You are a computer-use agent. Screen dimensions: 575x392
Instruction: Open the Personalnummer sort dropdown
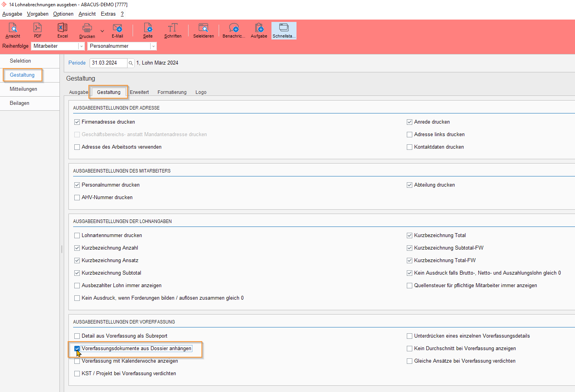click(x=153, y=46)
